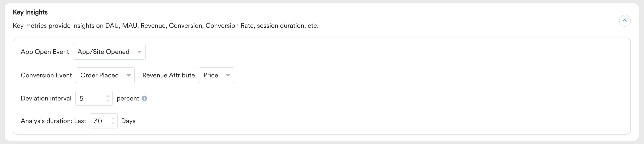The height and width of the screenshot is (144, 644).
Task: Click the App Open Event label
Action: (45, 52)
